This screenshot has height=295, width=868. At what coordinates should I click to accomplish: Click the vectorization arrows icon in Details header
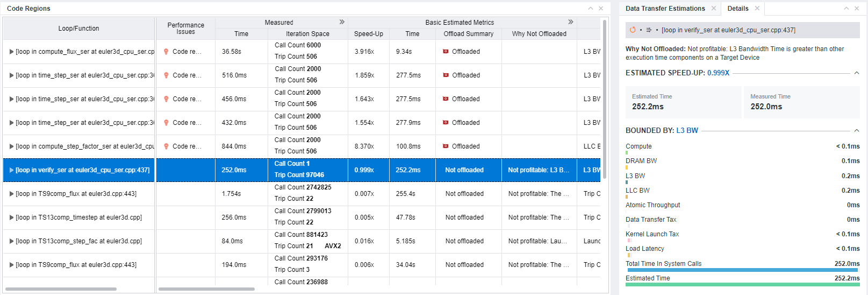tap(649, 30)
